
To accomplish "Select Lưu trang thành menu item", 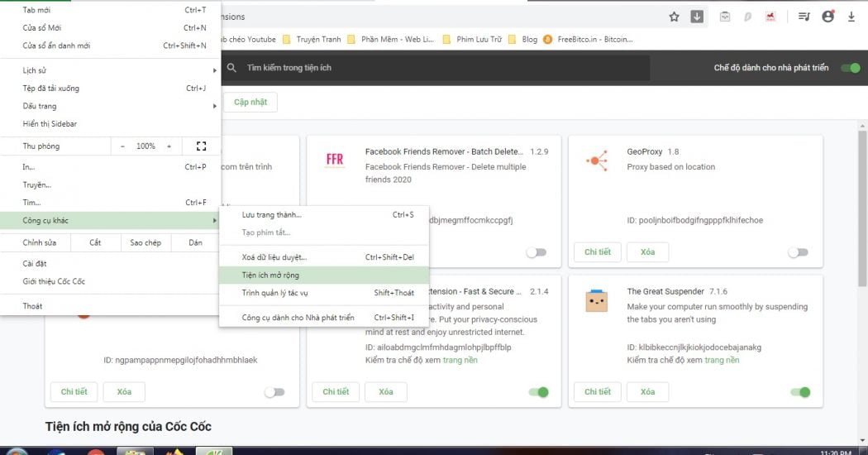I will tap(324, 214).
